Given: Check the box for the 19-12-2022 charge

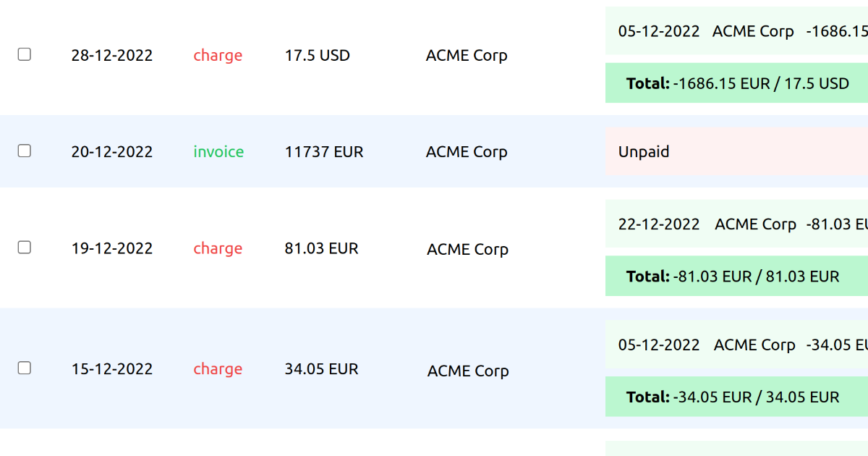Looking at the screenshot, I should click(25, 248).
